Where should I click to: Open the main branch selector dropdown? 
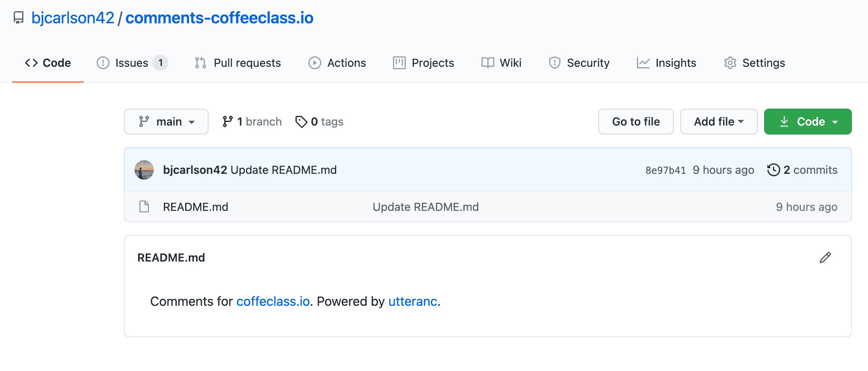coord(166,121)
